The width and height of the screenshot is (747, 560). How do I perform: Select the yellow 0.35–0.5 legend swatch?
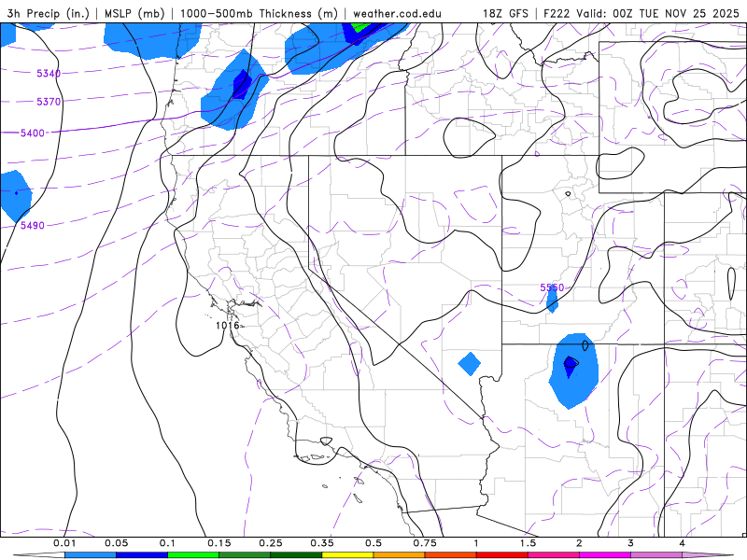click(x=347, y=555)
